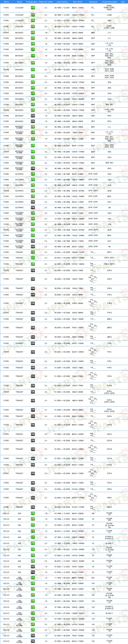Click petrol icon in SCORPIO KOMBI BRG row
The image size is (128, 644).
click(x=33, y=235)
